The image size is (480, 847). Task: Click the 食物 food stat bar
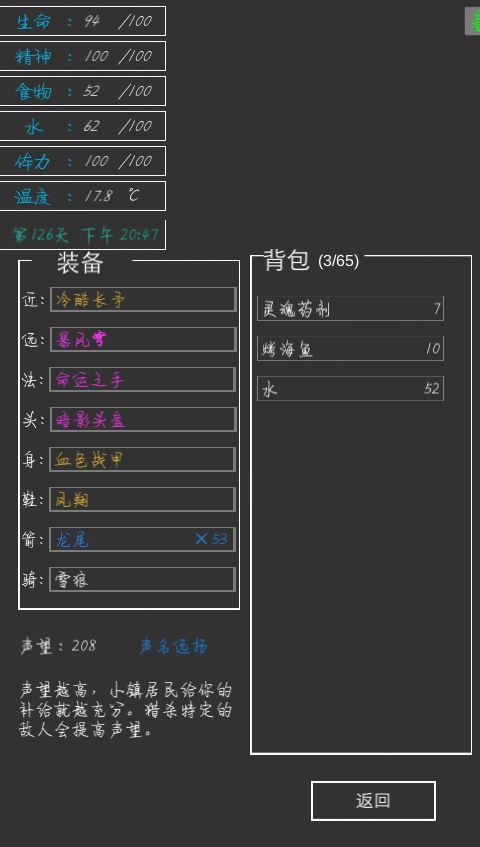[x=83, y=91]
